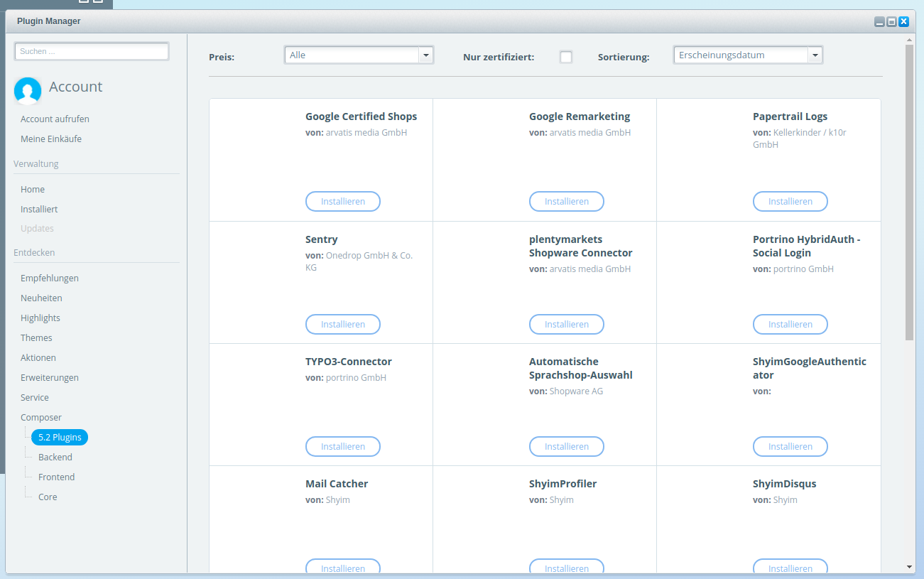The image size is (924, 579).
Task: Open the Service category
Action: 35,397
